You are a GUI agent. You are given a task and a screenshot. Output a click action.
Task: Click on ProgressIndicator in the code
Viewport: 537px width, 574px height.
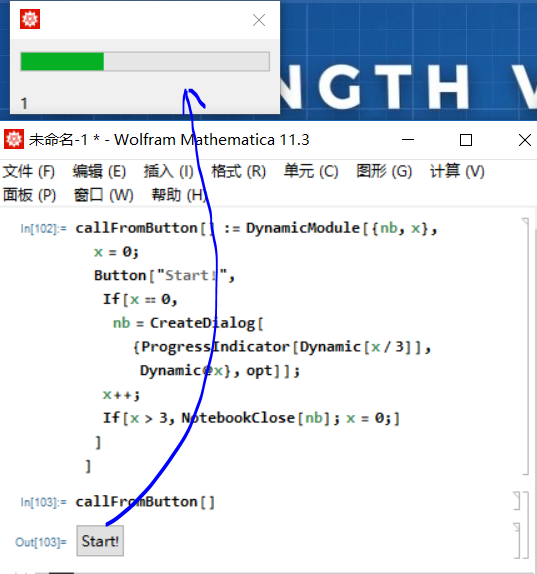pyautogui.click(x=215, y=347)
